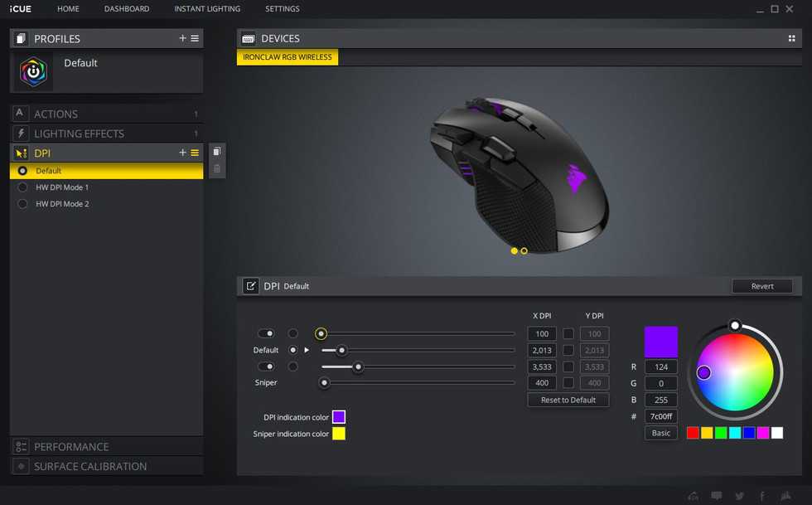This screenshot has height=505, width=812.
Task: Toggle the third DPI stage switch
Action: click(x=266, y=367)
